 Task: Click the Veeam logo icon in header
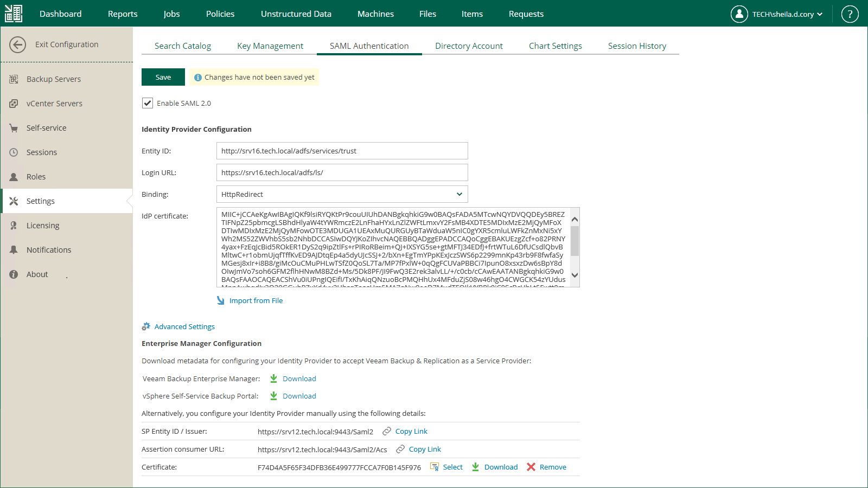click(14, 14)
